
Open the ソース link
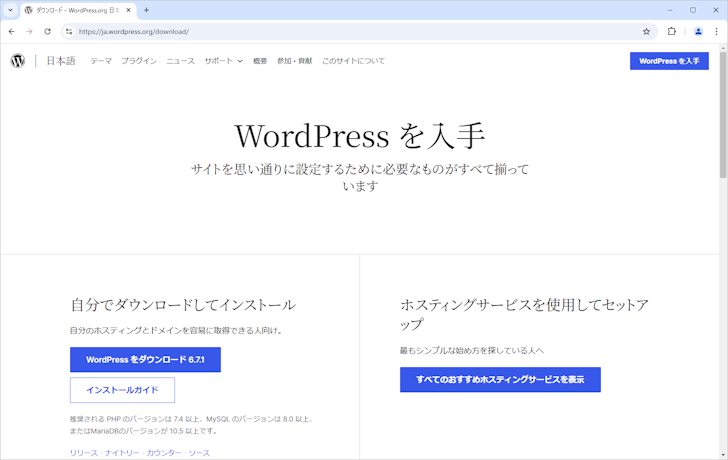199,453
